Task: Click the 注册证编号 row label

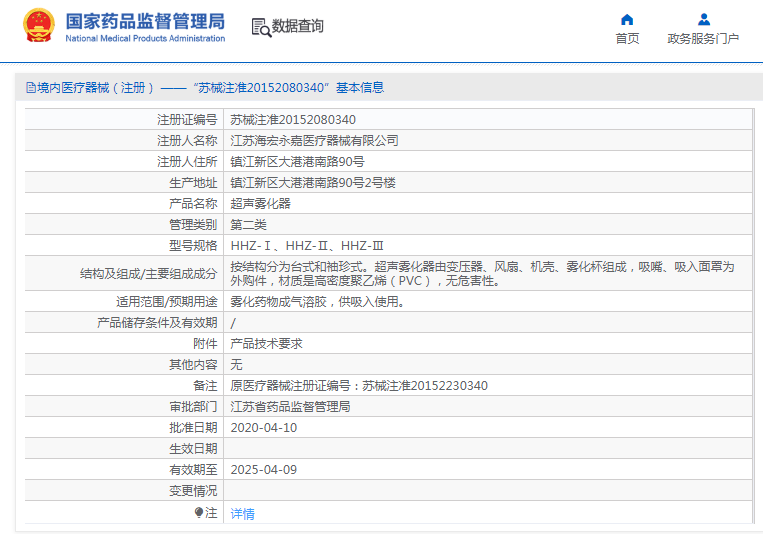Action: 187,120
